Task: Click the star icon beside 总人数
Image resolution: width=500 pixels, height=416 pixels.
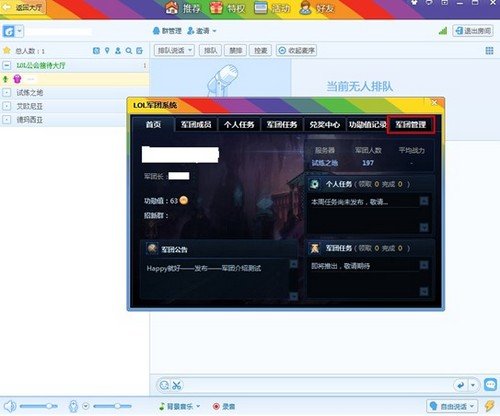Action: click(6, 50)
